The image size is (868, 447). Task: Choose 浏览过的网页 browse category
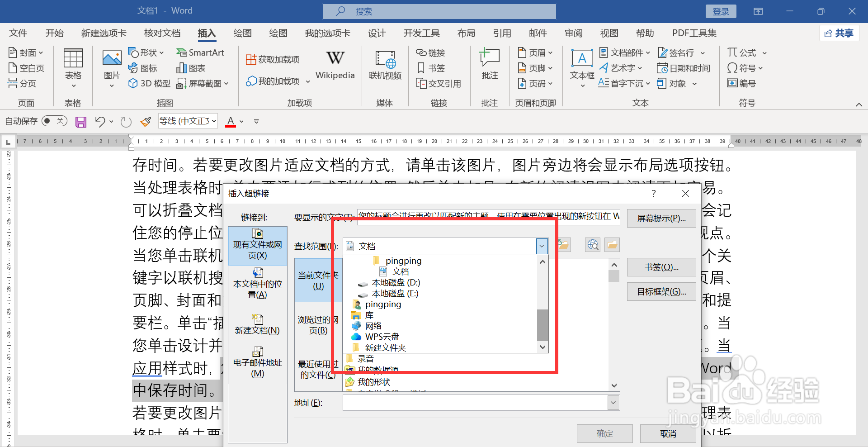318,325
